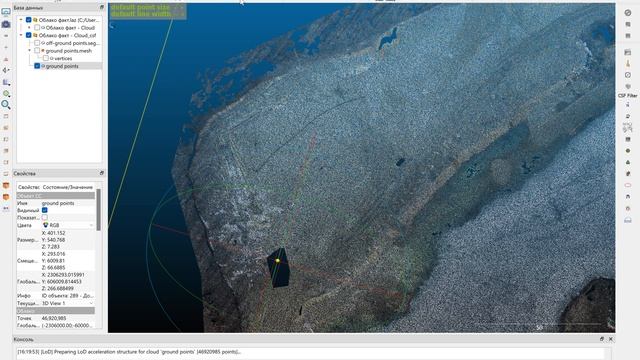The image size is (640, 360).
Task: Select ground points in the tree
Action: click(62, 66)
